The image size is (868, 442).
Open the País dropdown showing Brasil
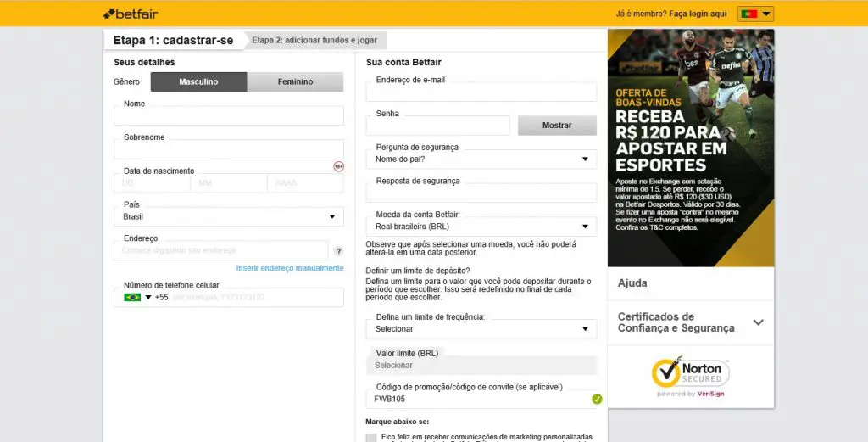pyautogui.click(x=229, y=216)
